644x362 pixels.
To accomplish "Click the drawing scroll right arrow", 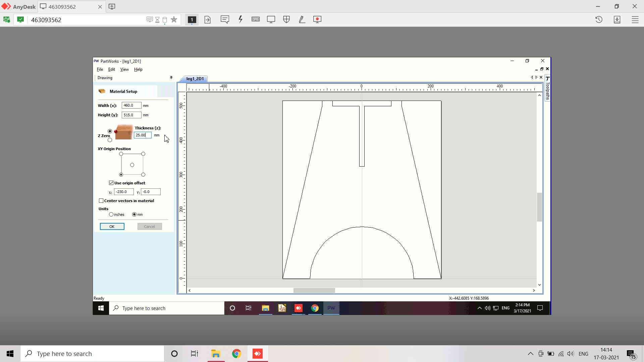I will pos(534,291).
